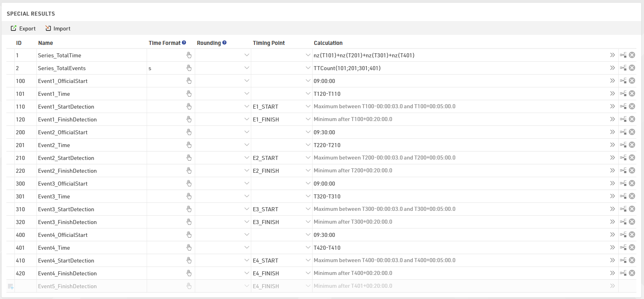Remove the Event4_FinishDetection row
This screenshot has width=644, height=299.
coord(632,273)
